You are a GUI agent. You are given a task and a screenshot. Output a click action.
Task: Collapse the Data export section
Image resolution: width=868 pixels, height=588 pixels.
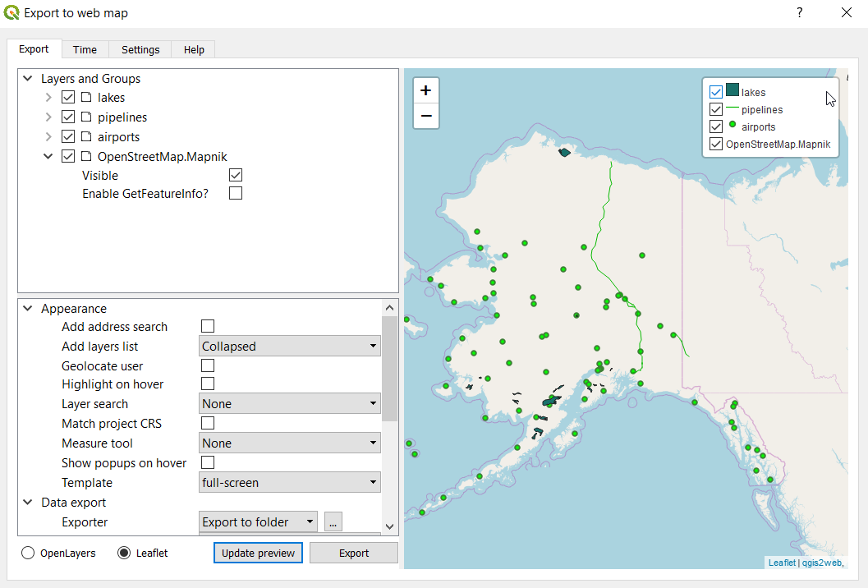pos(28,502)
